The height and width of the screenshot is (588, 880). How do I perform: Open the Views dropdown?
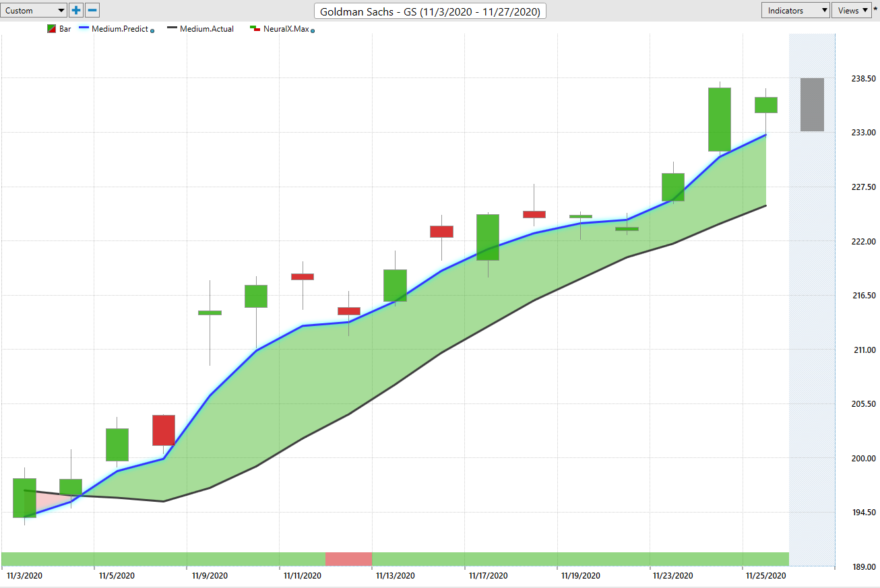[x=852, y=11]
